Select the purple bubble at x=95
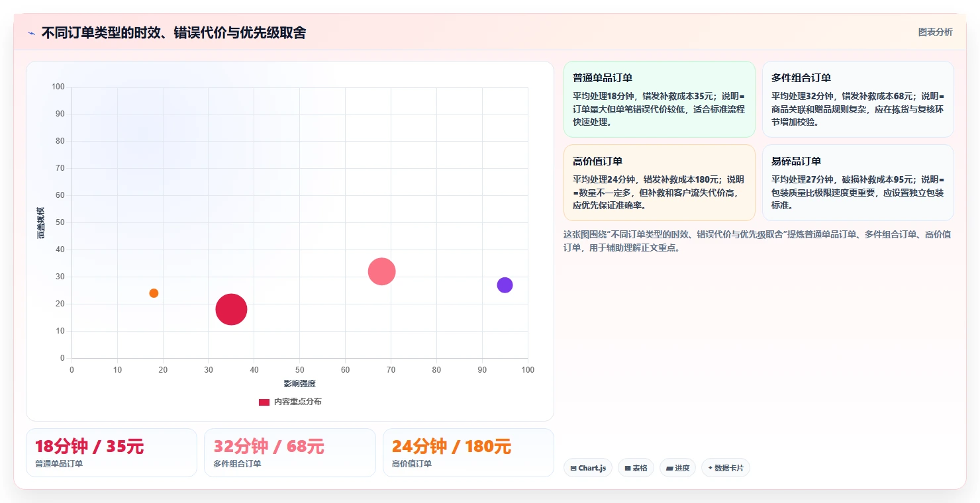Viewport: 980px width, 503px height. [x=505, y=285]
